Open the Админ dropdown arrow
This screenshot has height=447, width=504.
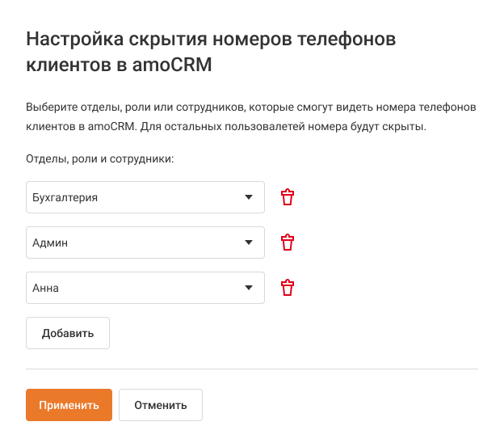249,242
